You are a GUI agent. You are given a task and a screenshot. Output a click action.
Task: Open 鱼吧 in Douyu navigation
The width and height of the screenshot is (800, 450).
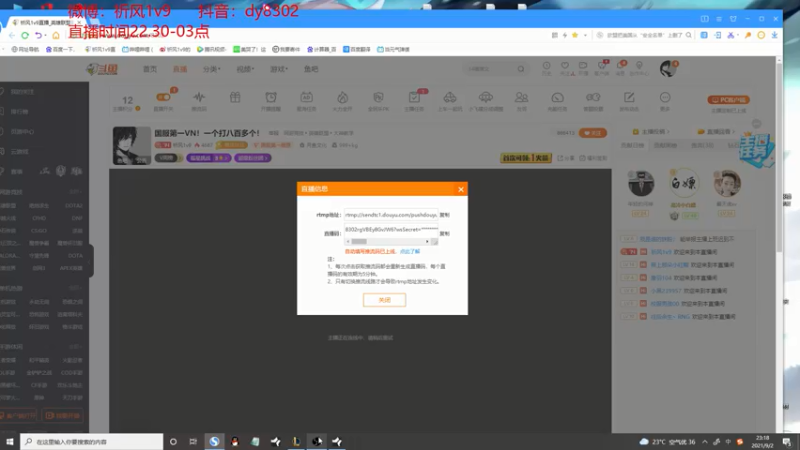tap(311, 69)
